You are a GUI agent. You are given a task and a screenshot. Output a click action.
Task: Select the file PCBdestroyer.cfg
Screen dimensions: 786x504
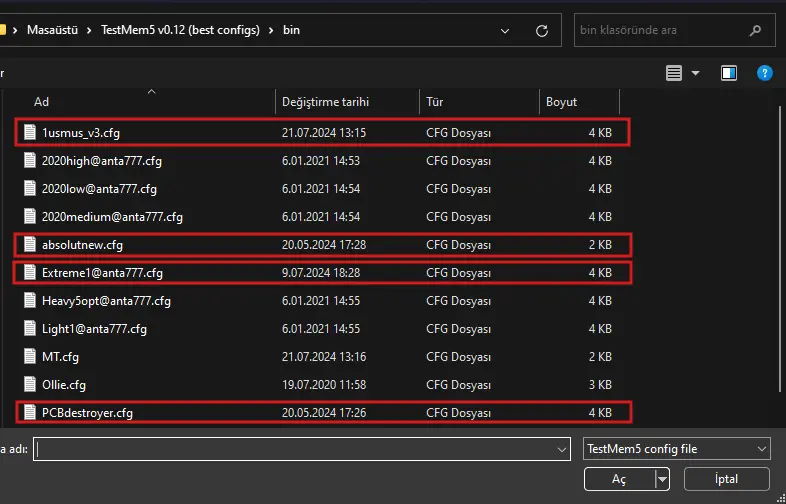[x=87, y=413]
